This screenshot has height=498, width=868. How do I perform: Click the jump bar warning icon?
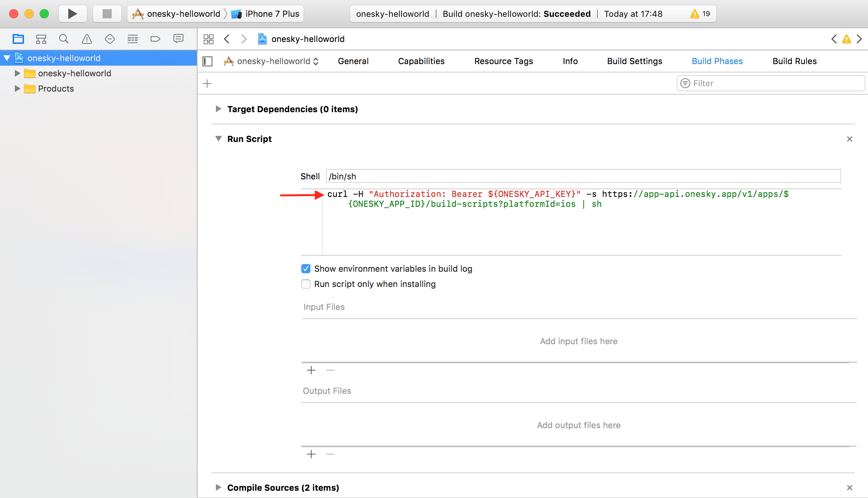point(847,39)
